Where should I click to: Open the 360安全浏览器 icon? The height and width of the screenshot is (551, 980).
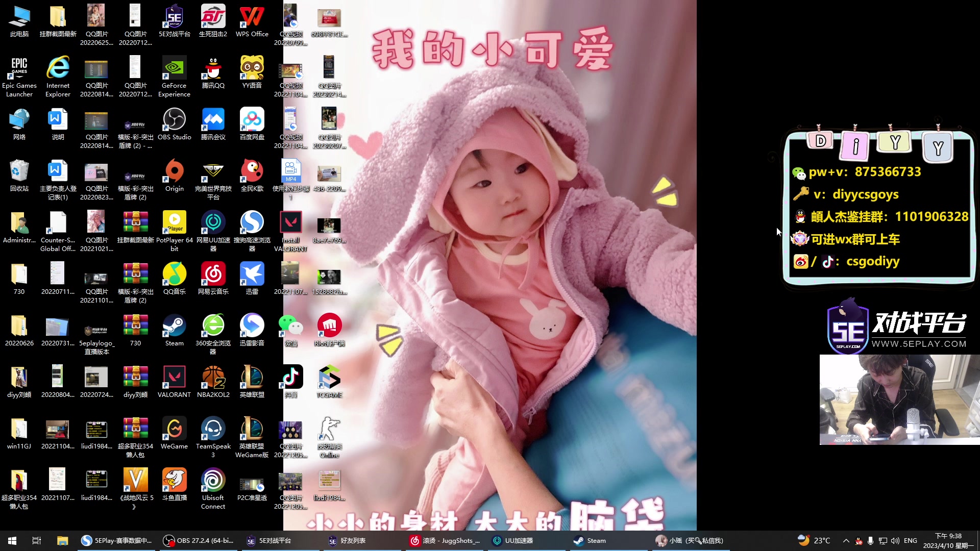(213, 334)
